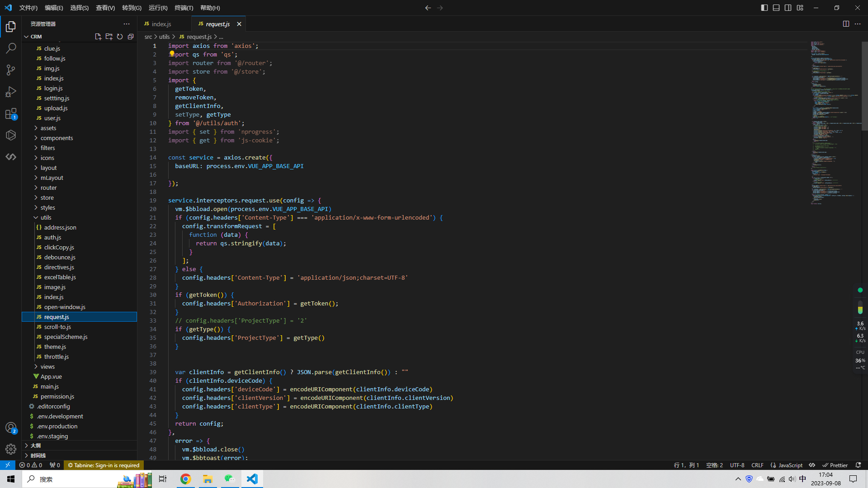Expand the views folder in file tree

point(47,366)
